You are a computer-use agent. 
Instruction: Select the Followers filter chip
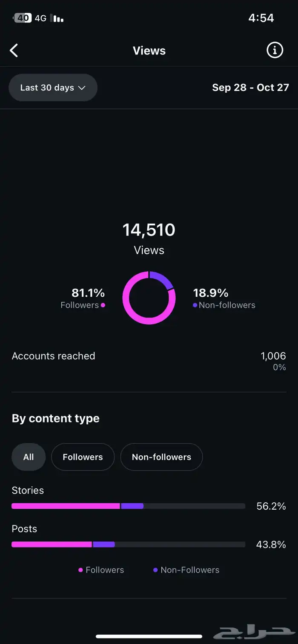[x=83, y=457]
